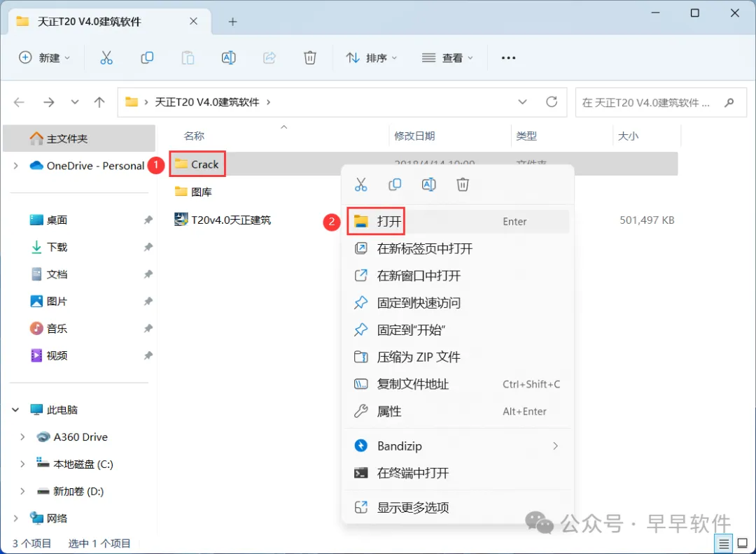
Task: Expand the 本地磁盘 (C:) node
Action: coord(22,464)
